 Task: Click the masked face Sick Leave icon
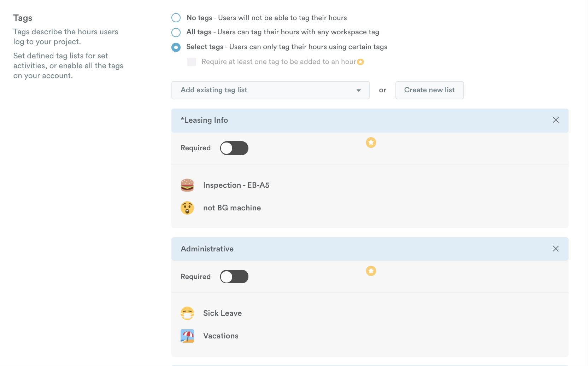coord(187,313)
